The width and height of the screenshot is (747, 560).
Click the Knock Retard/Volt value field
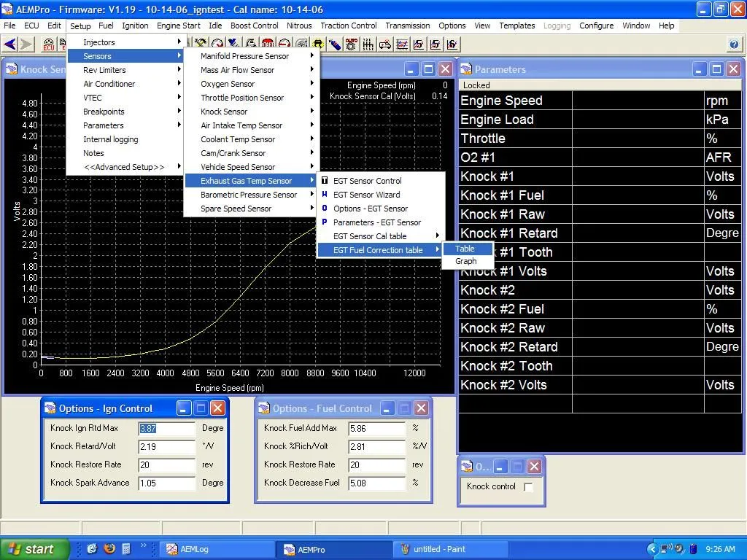point(166,447)
